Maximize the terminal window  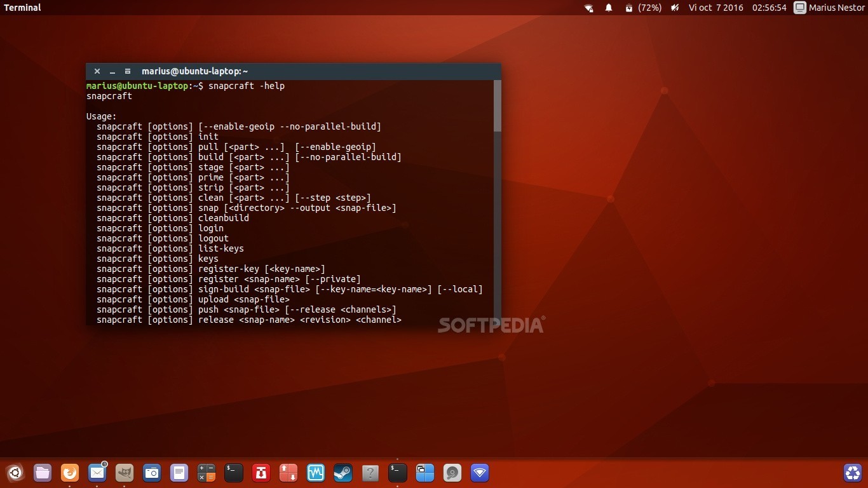pos(128,71)
